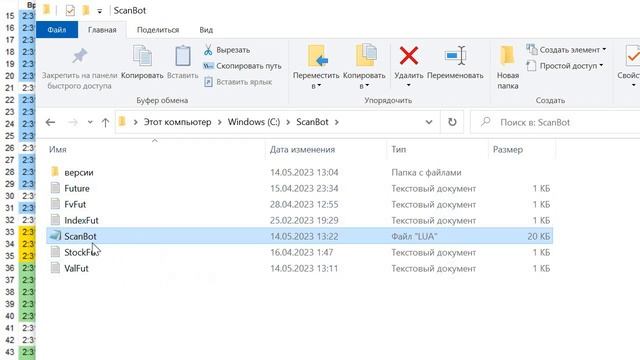Click the Удалить dropdown arrow
This screenshot has height=360, width=640.
(x=409, y=85)
